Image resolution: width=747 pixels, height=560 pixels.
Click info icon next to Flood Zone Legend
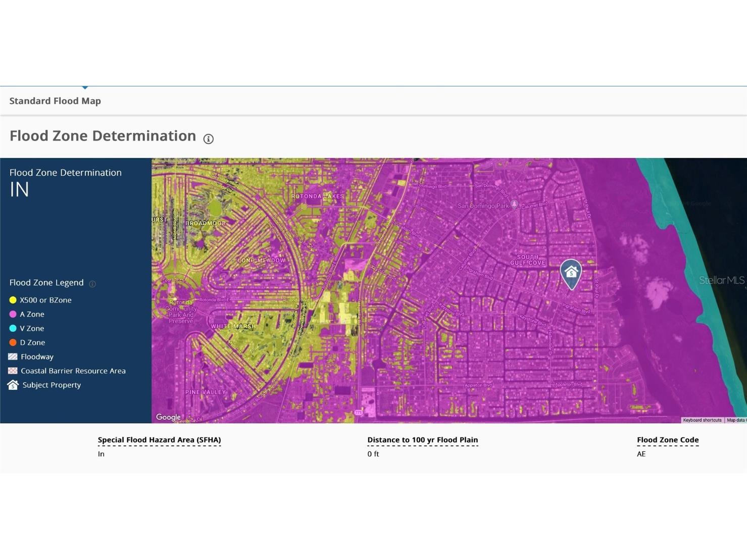92,284
